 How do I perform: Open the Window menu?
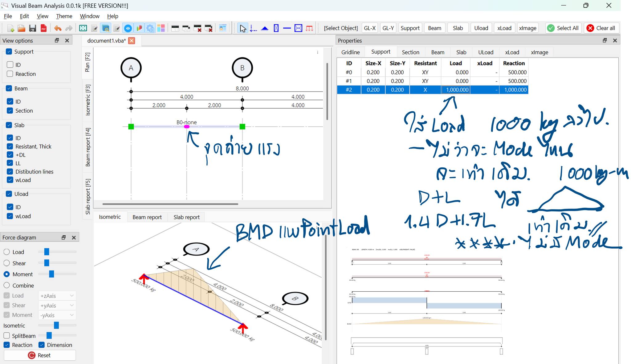[x=89, y=16]
